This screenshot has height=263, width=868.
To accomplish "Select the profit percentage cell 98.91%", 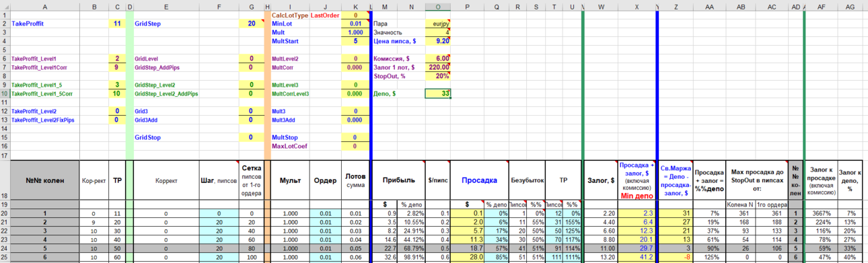I will point(411,257).
